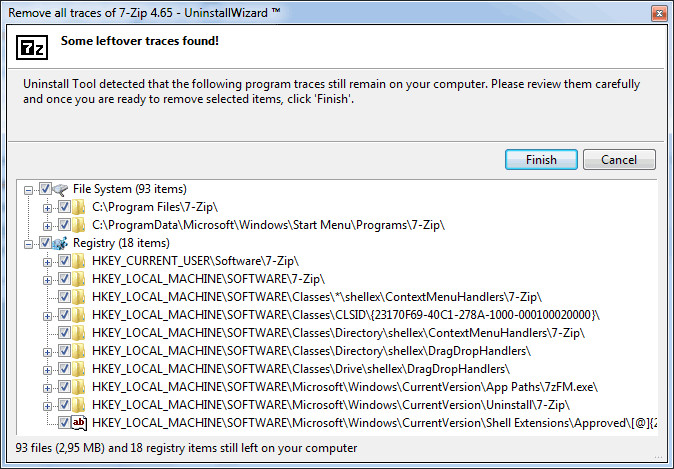Collapse the Registry tree node
The image size is (674, 469).
click(x=28, y=244)
